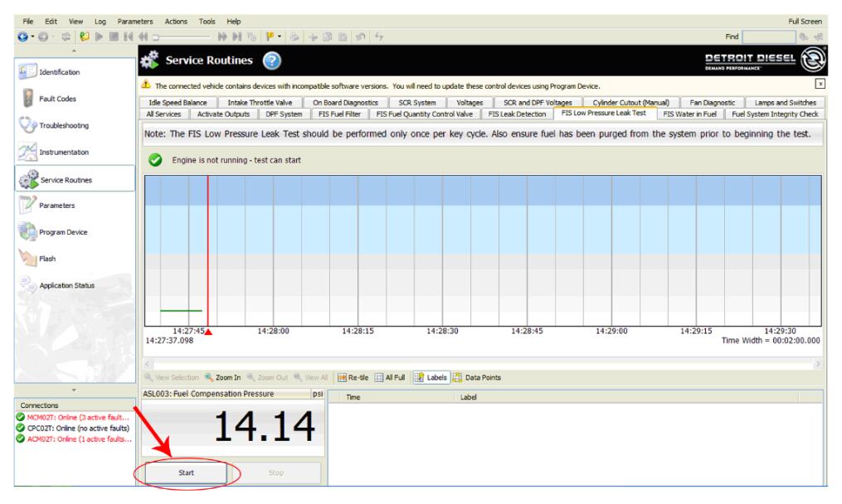Switch to the Voltages tab

pyautogui.click(x=470, y=103)
